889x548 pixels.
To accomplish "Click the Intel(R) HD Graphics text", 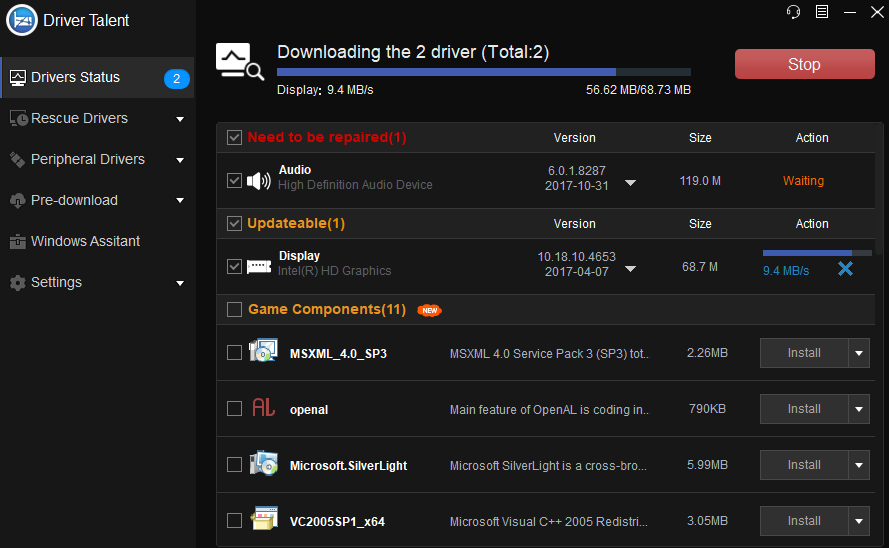I will click(335, 271).
